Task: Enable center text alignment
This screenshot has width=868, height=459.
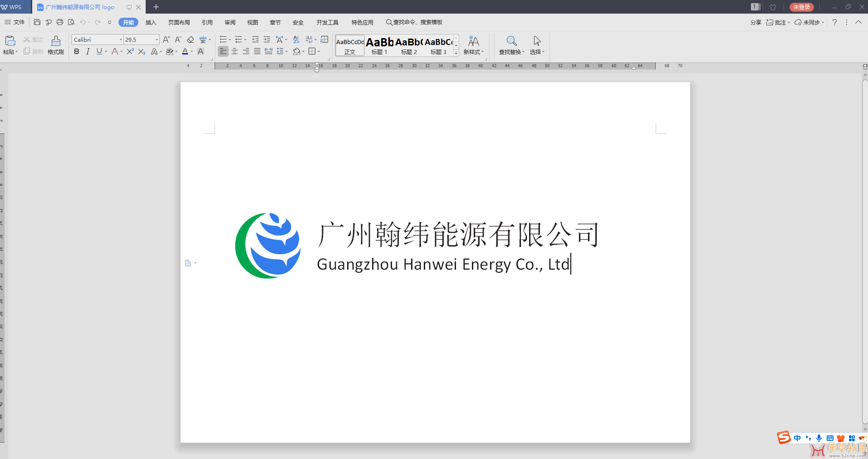Action: coord(235,51)
